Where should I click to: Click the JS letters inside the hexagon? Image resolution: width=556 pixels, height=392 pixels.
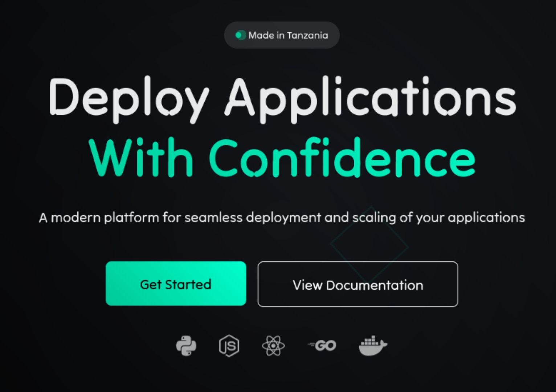click(229, 346)
